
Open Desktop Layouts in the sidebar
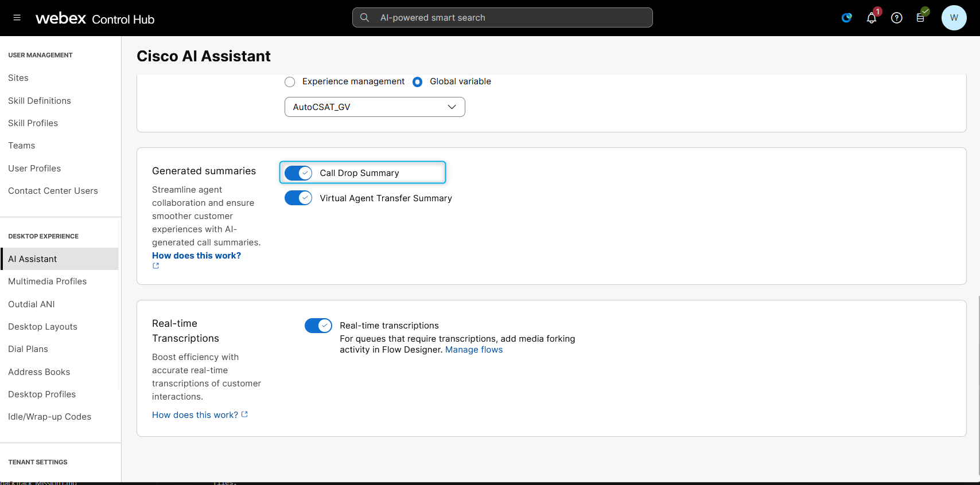[42, 327]
